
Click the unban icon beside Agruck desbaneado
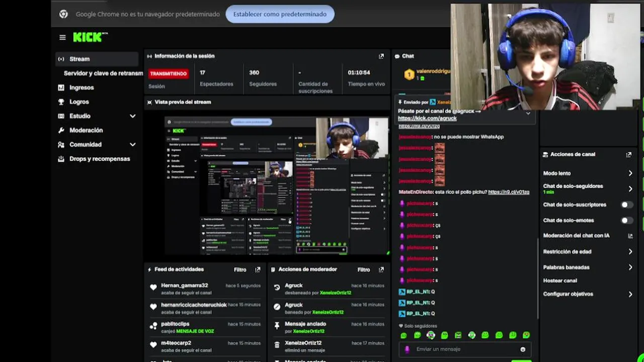(277, 288)
